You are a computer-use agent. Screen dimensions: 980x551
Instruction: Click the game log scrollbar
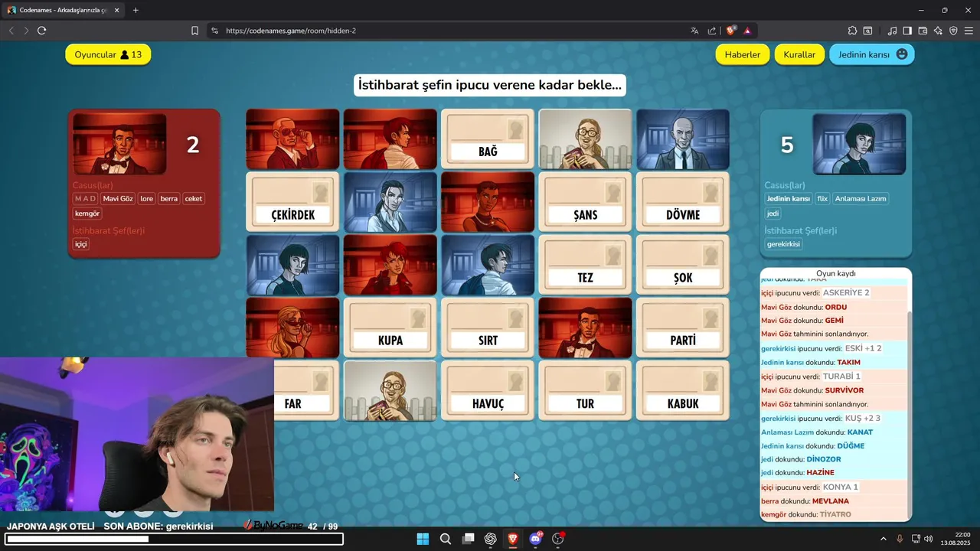click(909, 415)
